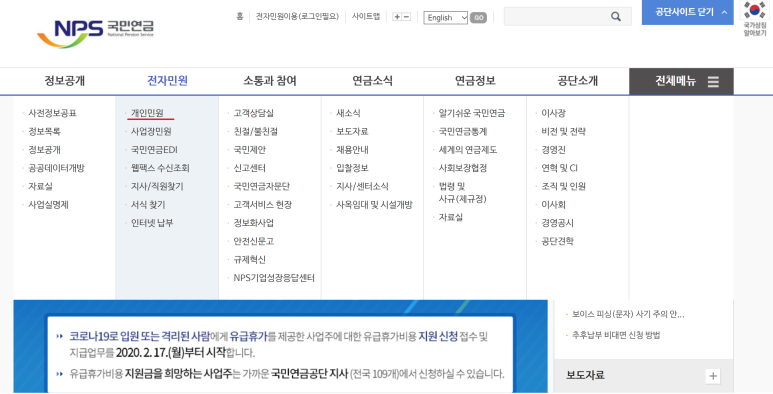Open 사회보장협정 submenu item
The width and height of the screenshot is (773, 394).
click(x=462, y=168)
